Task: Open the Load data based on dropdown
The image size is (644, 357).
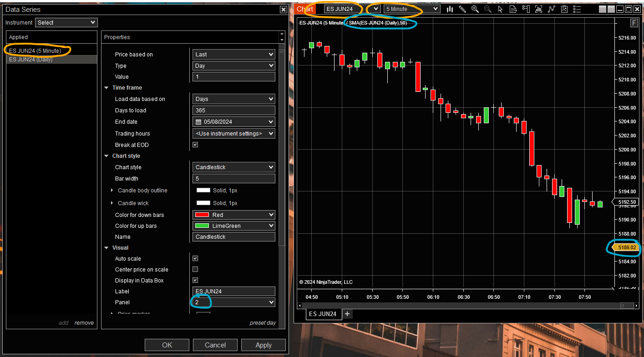Action: click(234, 99)
